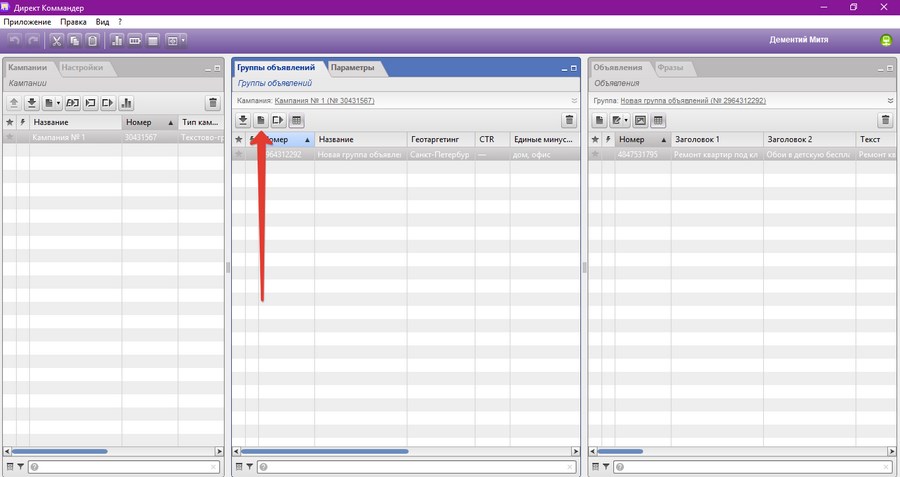Switch to the Параметры tab
Image resolution: width=900 pixels, height=477 pixels.
[352, 68]
